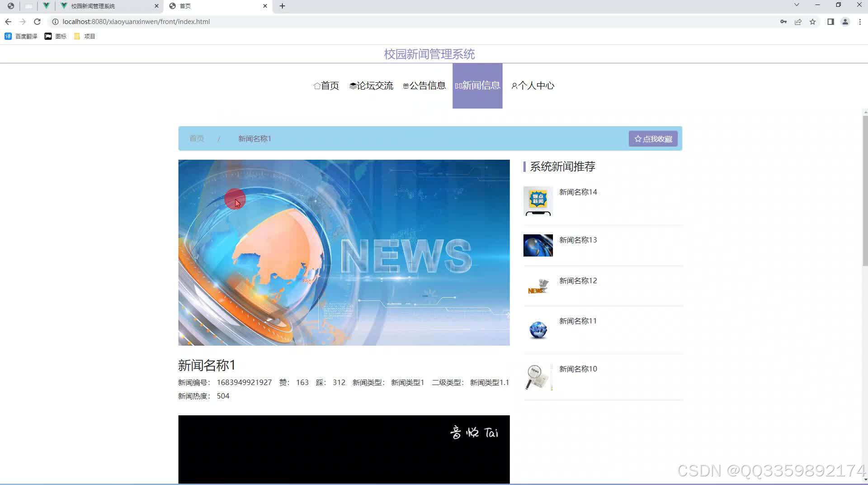Click the 赞 count 163
Screen dimensions: 868x485
click(x=302, y=382)
